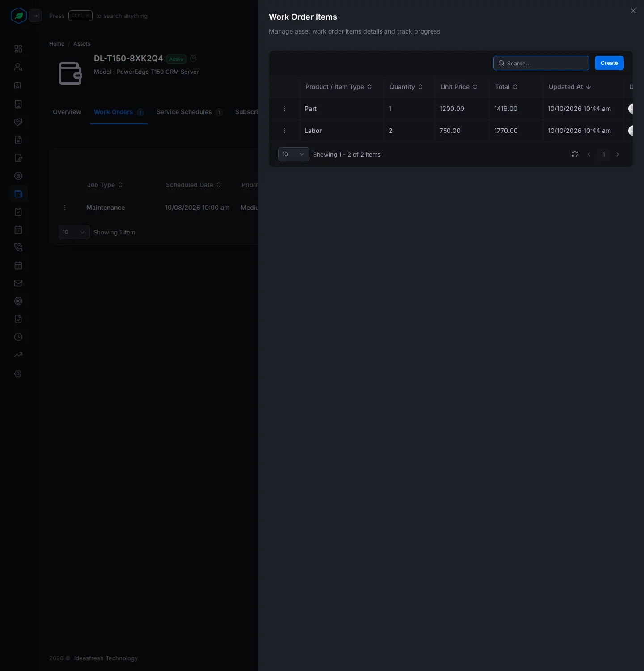Image resolution: width=644 pixels, height=671 pixels.
Task: Click the green leaf app logo
Action: (x=19, y=16)
